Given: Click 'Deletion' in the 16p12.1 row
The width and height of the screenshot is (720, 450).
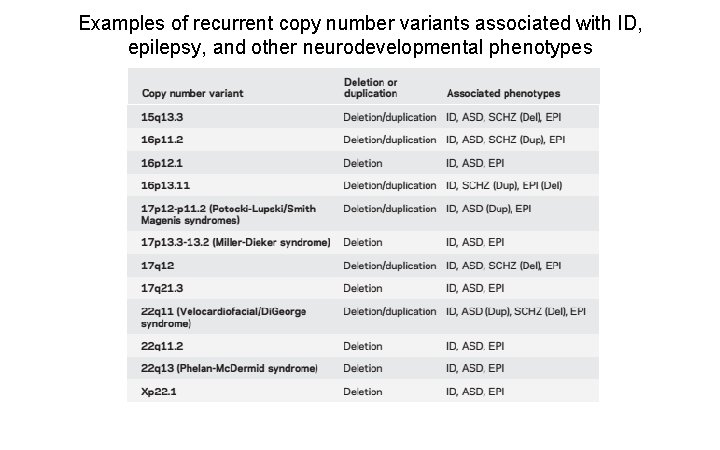Looking at the screenshot, I should click(x=363, y=163).
